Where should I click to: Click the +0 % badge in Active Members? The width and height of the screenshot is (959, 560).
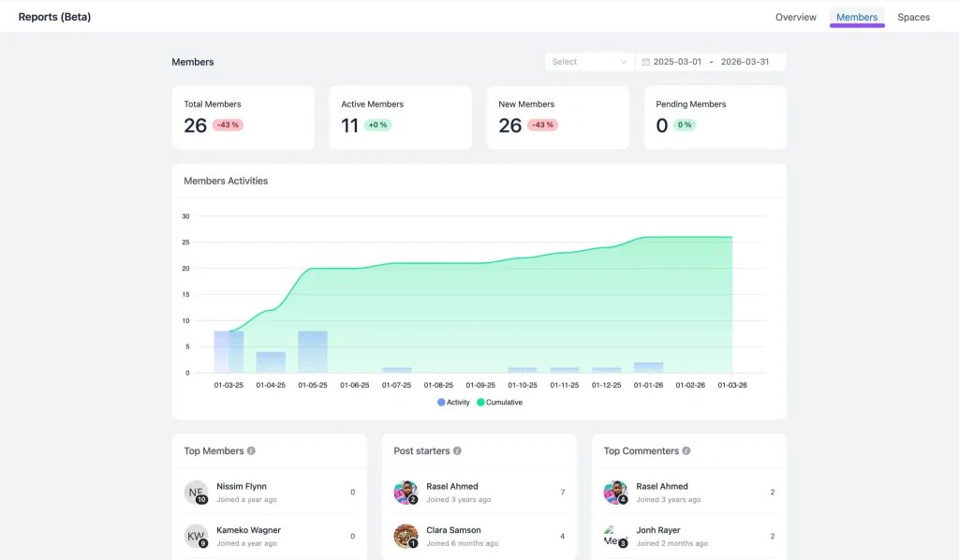(377, 125)
